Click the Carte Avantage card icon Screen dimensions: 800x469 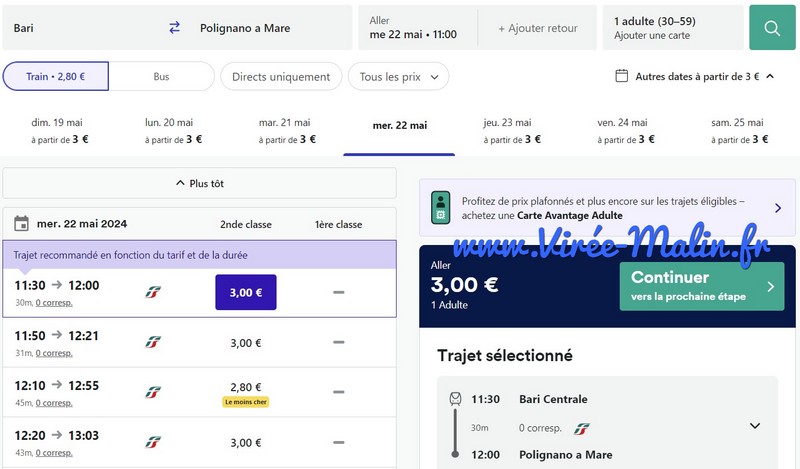[440, 208]
